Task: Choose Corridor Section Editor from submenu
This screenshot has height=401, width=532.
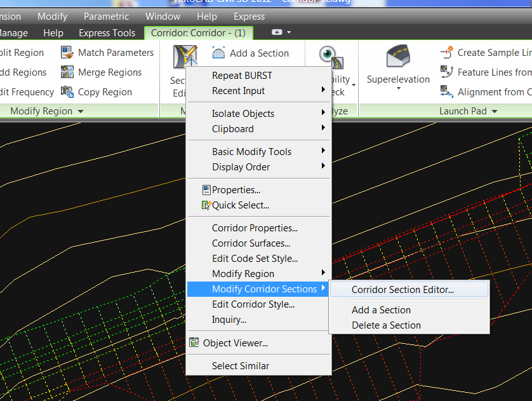Action: point(402,290)
